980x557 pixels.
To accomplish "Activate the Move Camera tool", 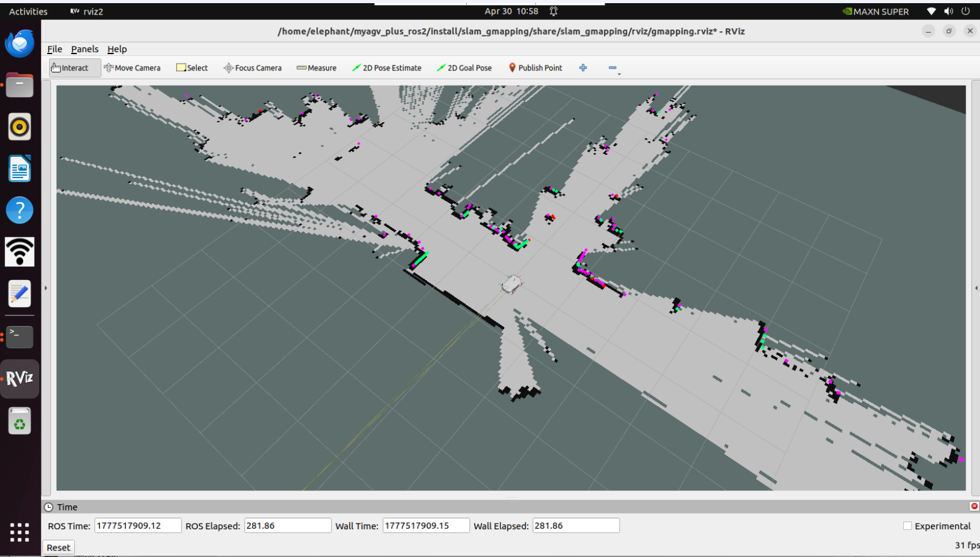I will coord(132,68).
